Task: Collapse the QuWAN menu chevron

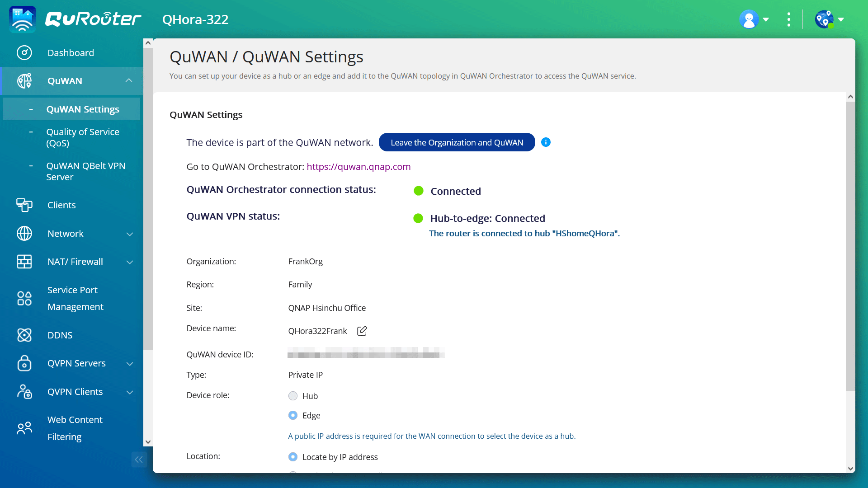Action: (x=129, y=80)
